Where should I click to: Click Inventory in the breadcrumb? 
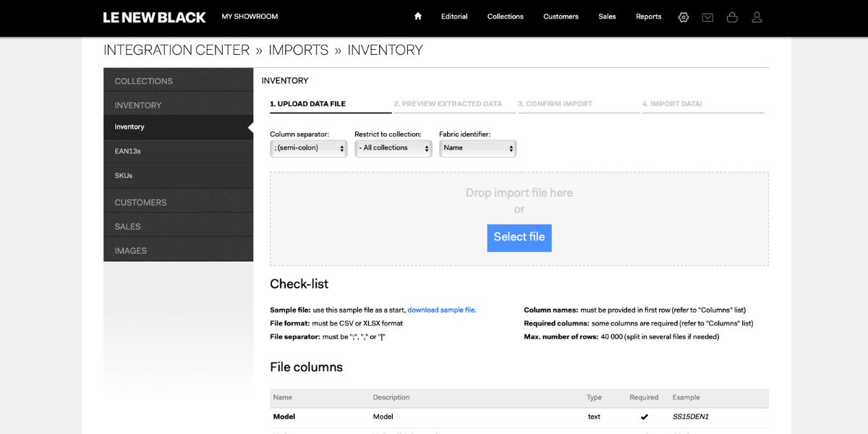coord(385,50)
